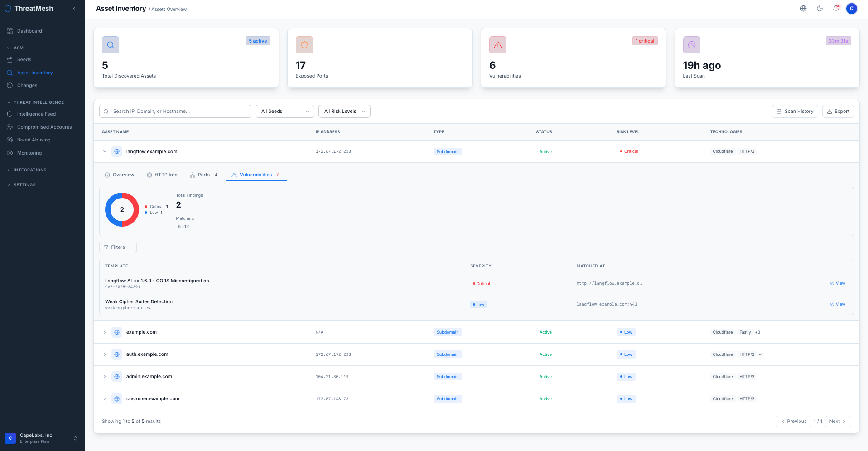Collapse the langflow.example.com row details
Screen dimensions: 868x451
coord(105,151)
